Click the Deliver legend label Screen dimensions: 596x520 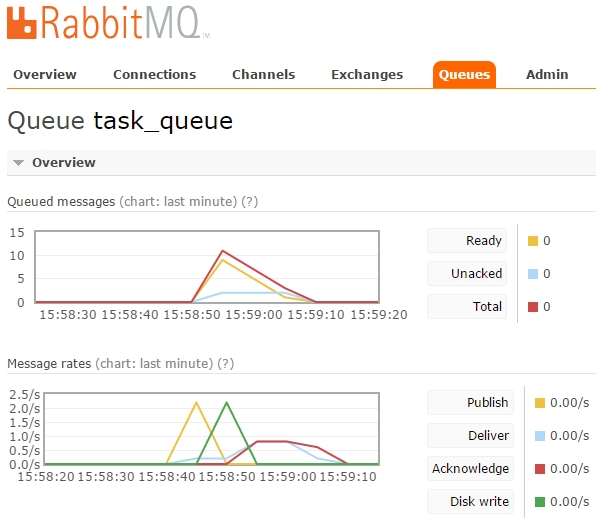coord(471,436)
